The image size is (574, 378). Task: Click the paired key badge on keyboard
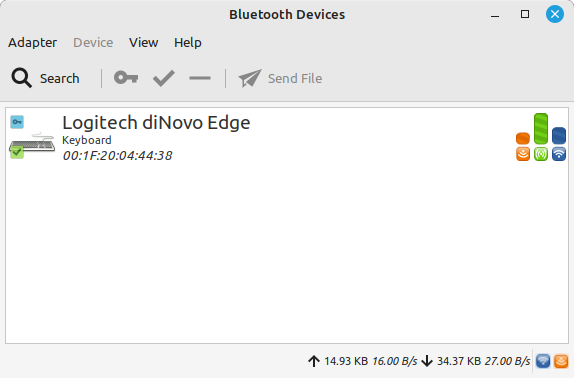(17, 122)
